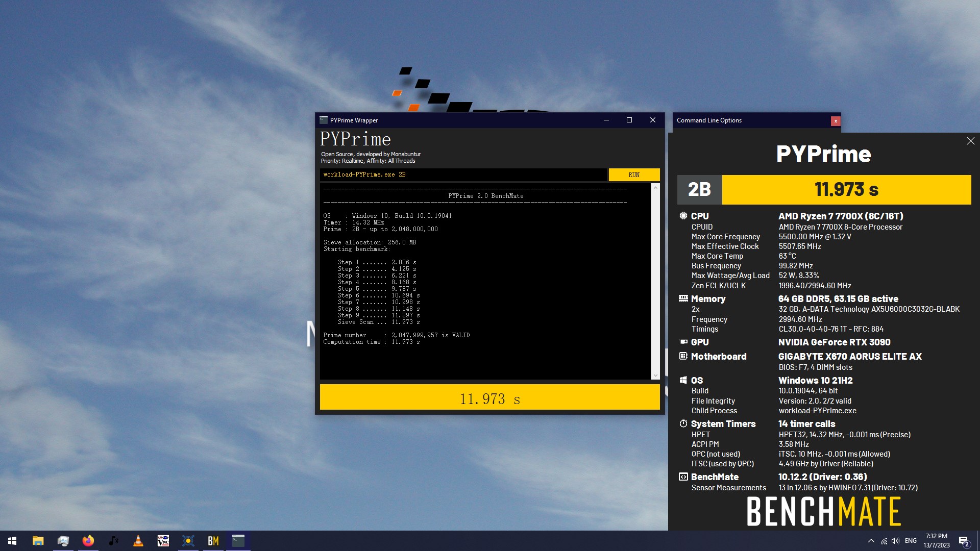Viewport: 980px width, 551px height.
Task: Click the Motherboard icon in results
Action: click(x=683, y=356)
